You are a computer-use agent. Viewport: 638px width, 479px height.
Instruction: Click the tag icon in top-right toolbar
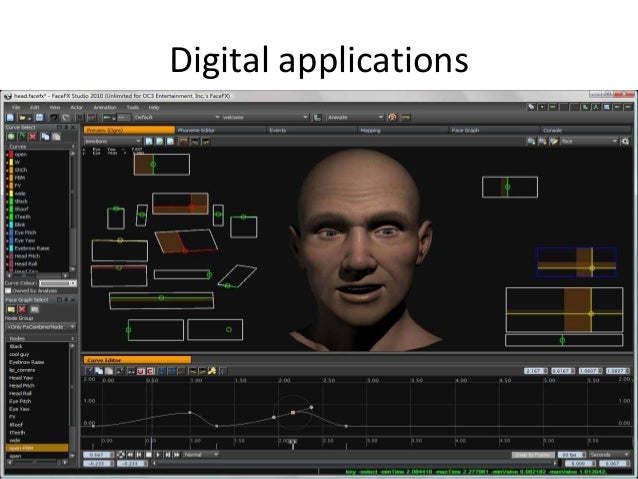[531, 107]
